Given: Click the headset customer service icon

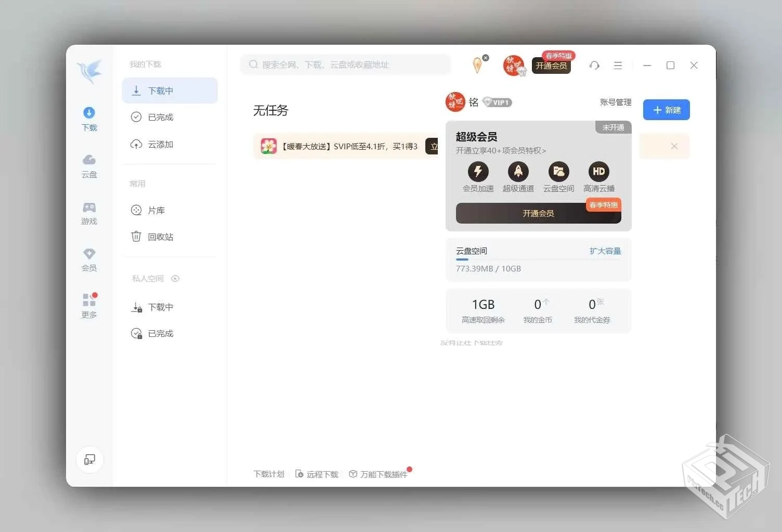Looking at the screenshot, I should coord(594,65).
